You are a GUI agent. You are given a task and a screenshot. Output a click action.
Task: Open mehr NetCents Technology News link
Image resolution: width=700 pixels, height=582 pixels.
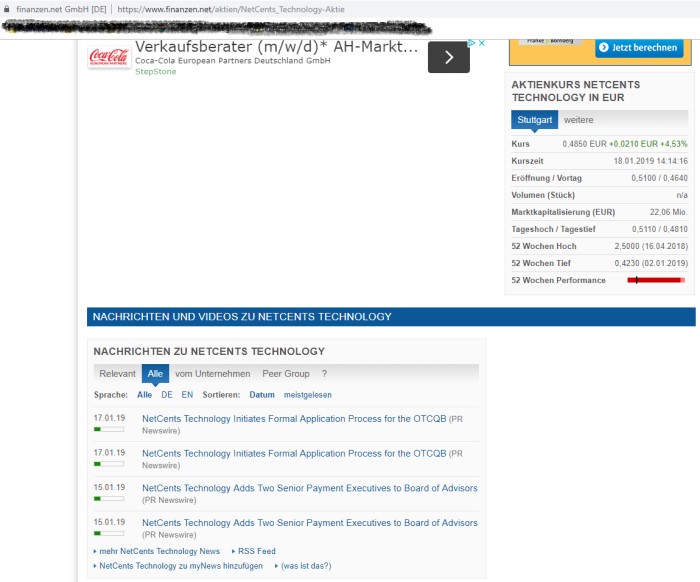(x=159, y=551)
